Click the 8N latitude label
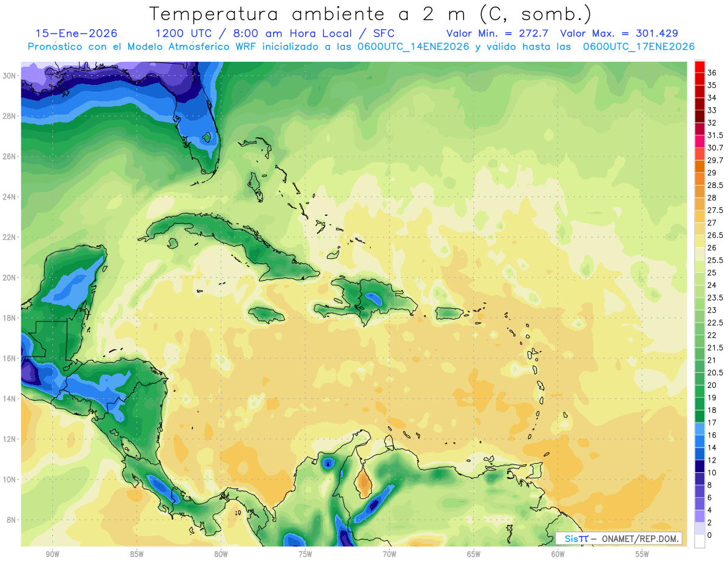The height and width of the screenshot is (562, 728). coord(10,520)
